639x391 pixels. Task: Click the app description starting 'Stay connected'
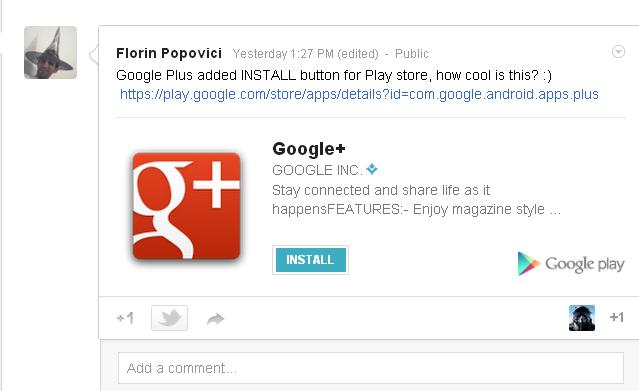(x=416, y=200)
